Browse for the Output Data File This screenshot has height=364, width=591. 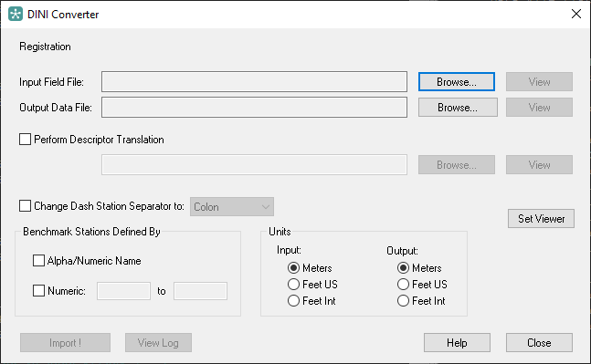tap(458, 108)
